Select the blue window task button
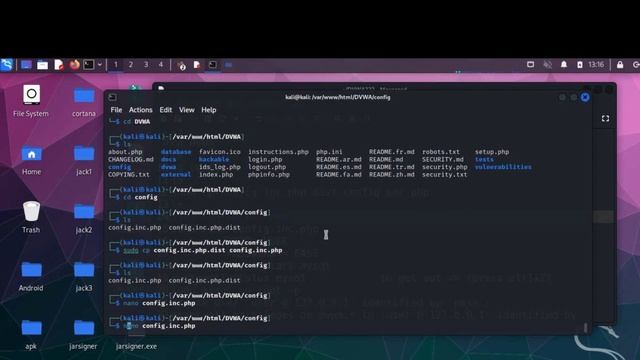Image resolution: width=640 pixels, height=360 pixels. [228, 65]
